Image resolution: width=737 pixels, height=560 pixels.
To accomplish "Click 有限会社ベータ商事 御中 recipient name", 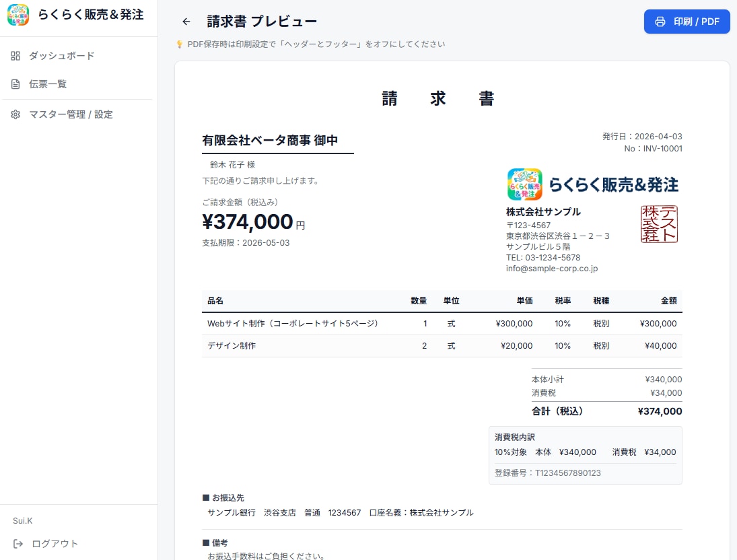I will tap(270, 140).
